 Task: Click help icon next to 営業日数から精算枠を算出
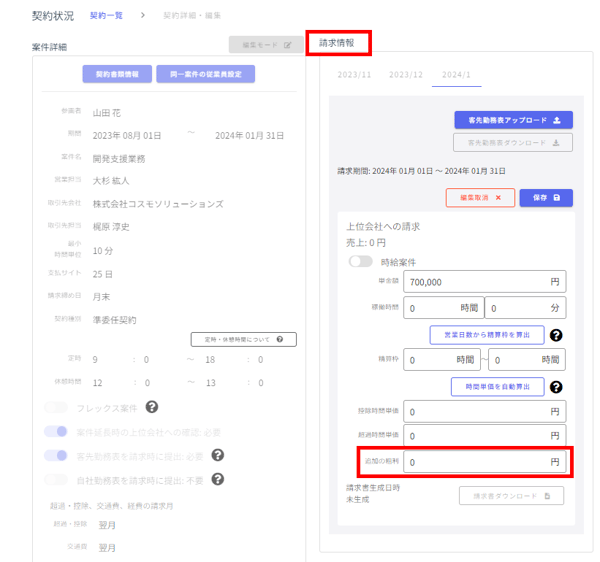coord(555,335)
